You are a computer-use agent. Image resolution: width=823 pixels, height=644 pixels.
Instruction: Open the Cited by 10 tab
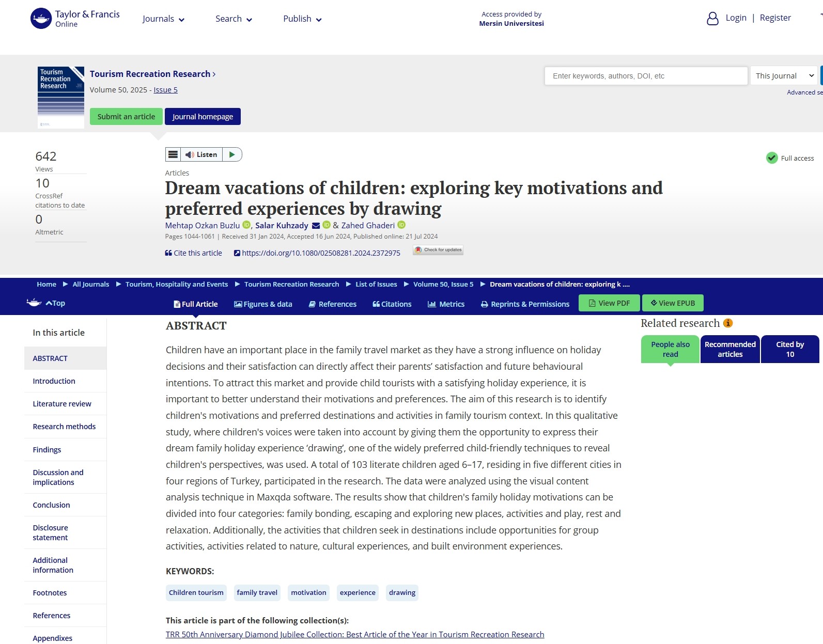[789, 349]
